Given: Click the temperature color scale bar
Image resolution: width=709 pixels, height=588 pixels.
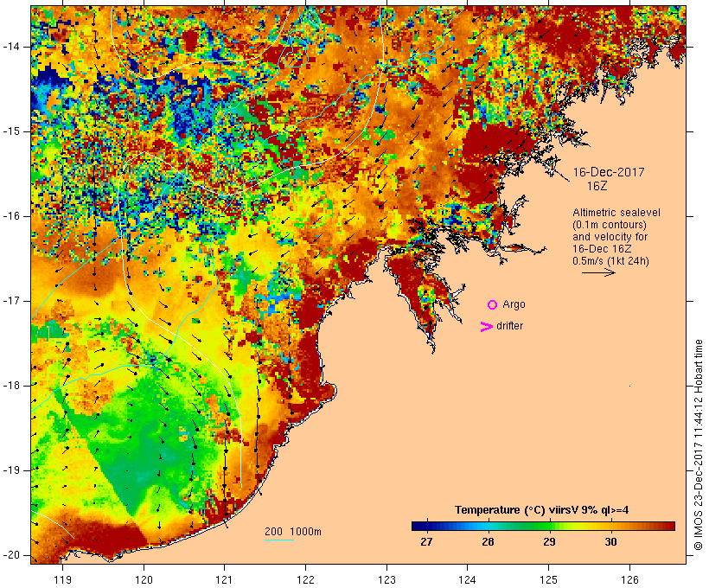Looking at the screenshot, I should pos(543,526).
